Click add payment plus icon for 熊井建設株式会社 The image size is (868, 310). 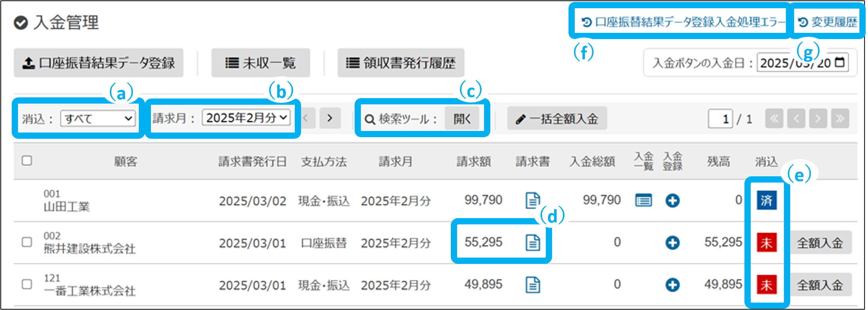pyautogui.click(x=672, y=243)
